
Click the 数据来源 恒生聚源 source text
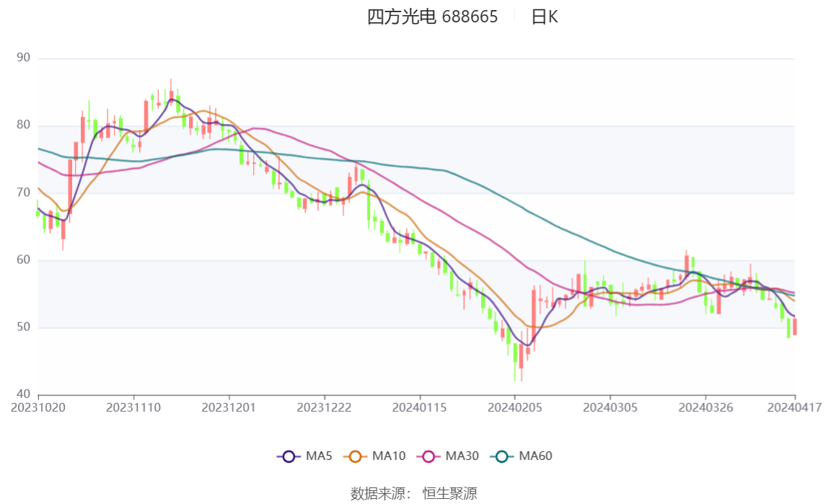(x=414, y=493)
